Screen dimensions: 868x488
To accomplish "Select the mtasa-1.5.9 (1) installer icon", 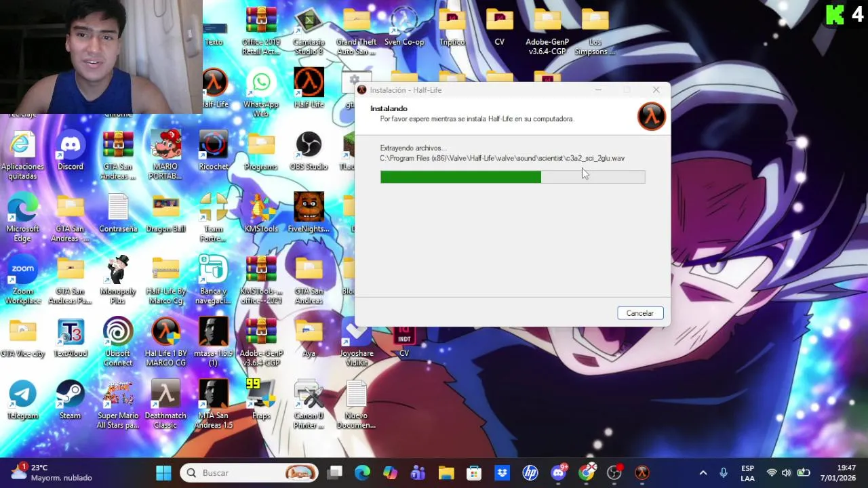I will coord(214,343).
